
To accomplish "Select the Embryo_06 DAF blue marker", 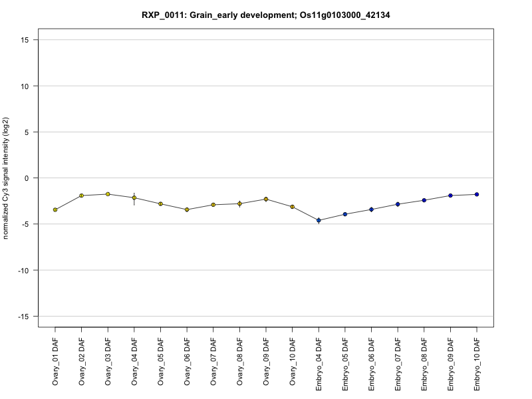I will tap(371, 209).
